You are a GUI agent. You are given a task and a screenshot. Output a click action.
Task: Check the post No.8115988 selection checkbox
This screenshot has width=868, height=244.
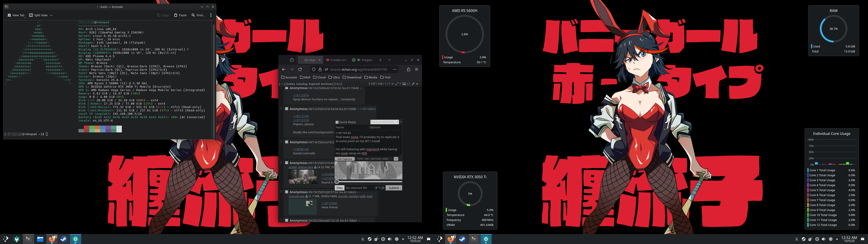[287, 109]
